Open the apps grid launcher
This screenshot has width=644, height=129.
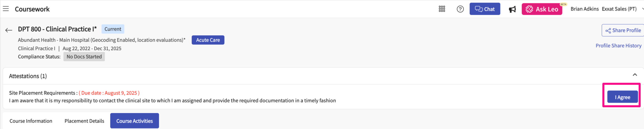[x=442, y=9]
